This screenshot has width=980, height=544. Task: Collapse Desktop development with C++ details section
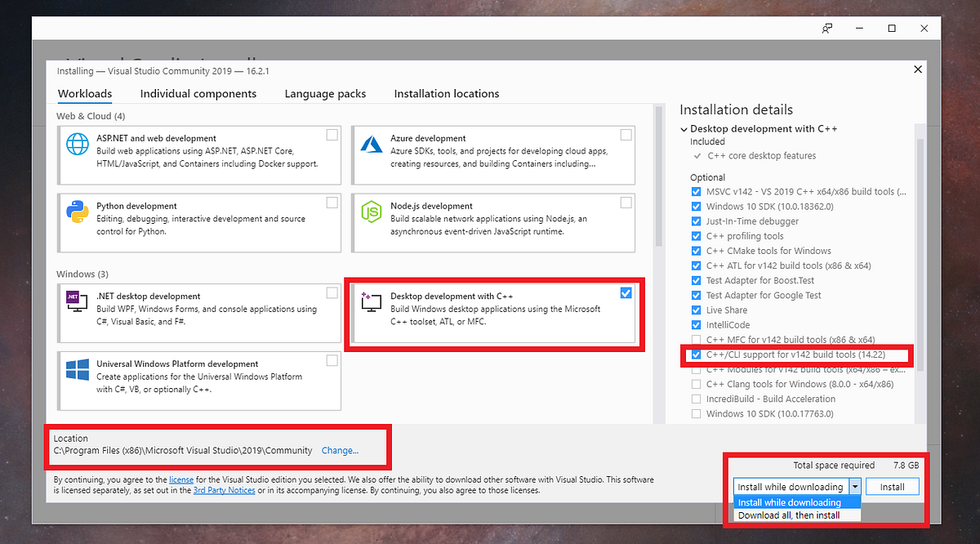point(684,129)
